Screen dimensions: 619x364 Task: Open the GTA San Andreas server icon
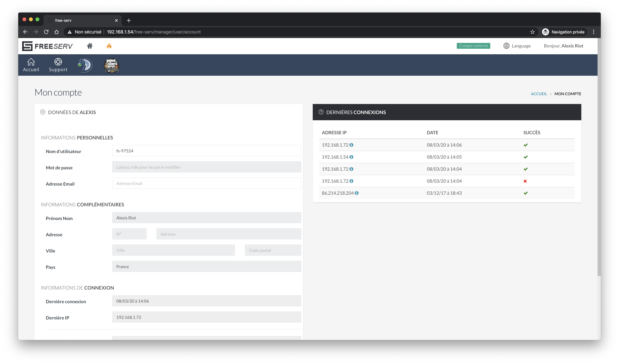(x=112, y=65)
